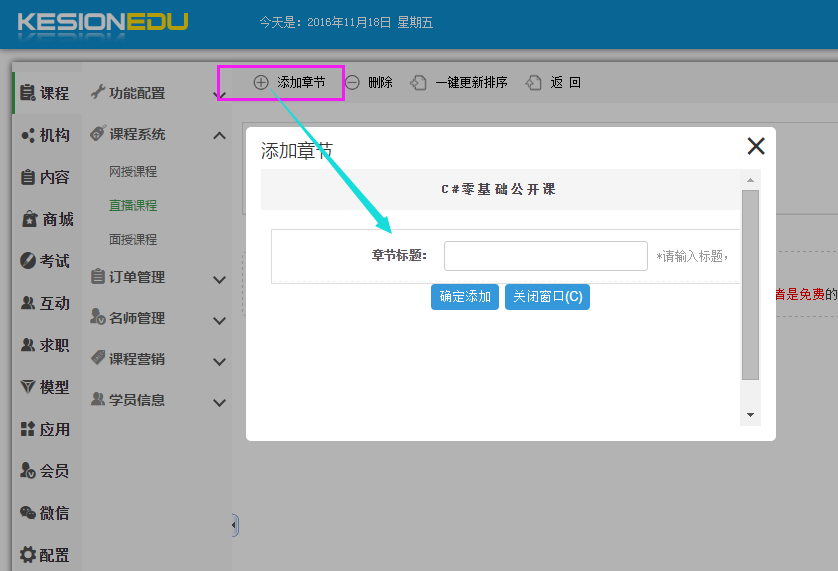Click the 章节标题 text input field
Viewport: 838px width, 571px height.
coord(546,256)
